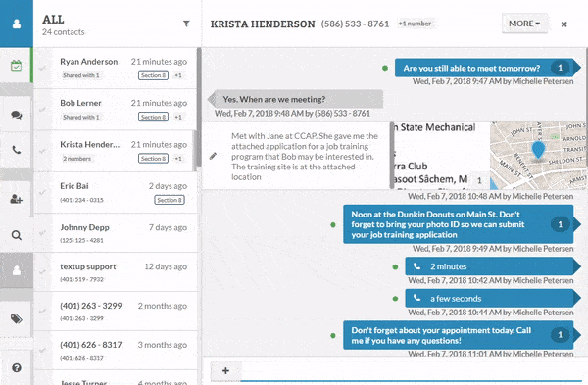Open (401) 263 - 3299 contact
Image resolution: width=588 pixels, height=385 pixels.
click(x=116, y=312)
